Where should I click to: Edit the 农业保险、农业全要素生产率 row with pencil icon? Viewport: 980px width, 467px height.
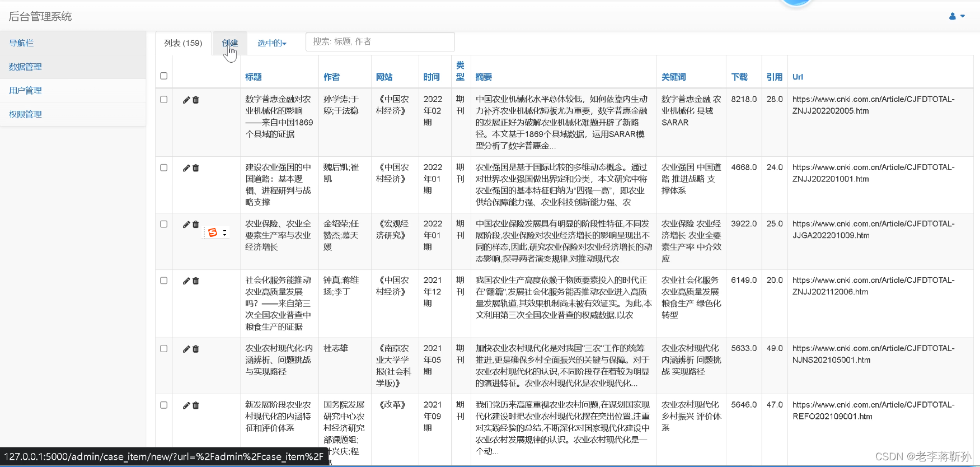click(x=186, y=224)
